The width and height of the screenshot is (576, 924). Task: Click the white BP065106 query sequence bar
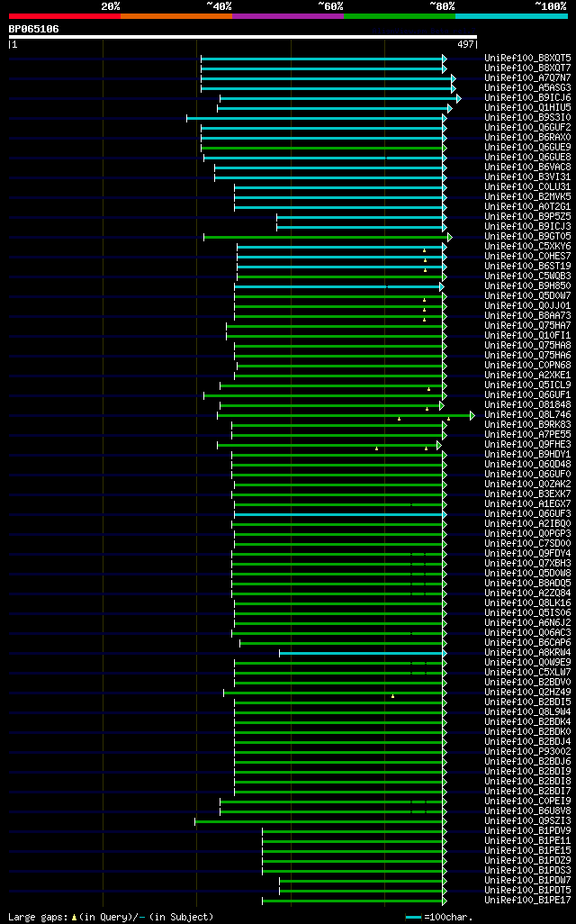tap(243, 37)
